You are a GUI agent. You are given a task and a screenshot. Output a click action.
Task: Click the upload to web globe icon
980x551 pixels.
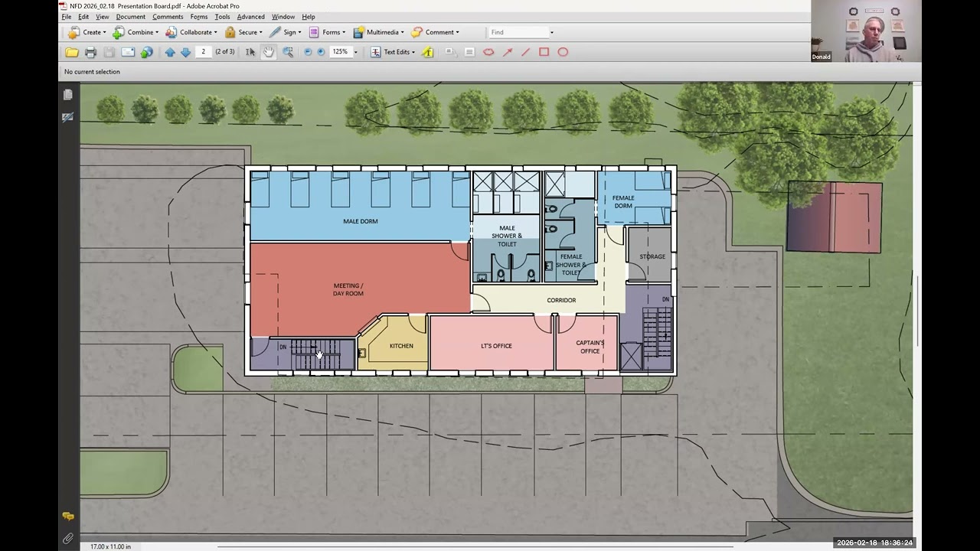[x=147, y=52]
